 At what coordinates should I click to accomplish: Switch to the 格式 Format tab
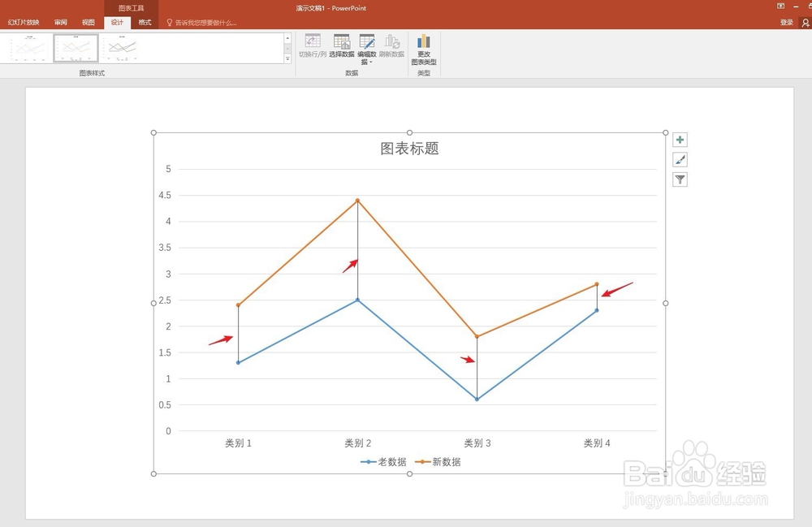point(145,22)
